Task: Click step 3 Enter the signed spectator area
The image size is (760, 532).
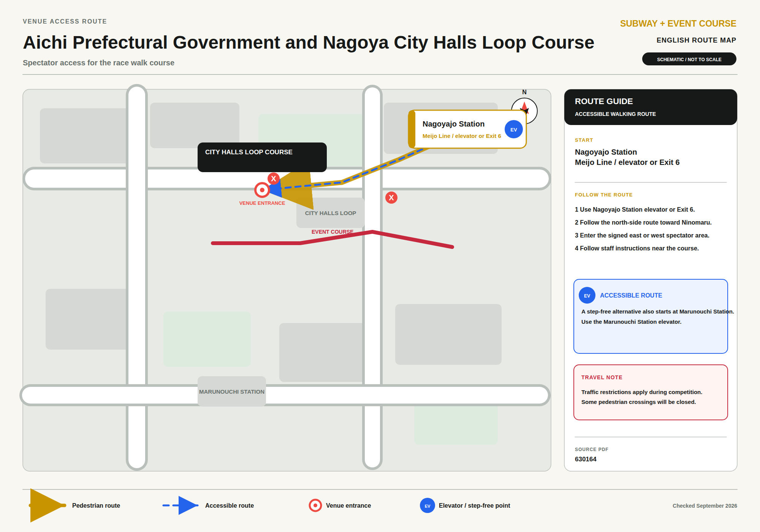Action: click(x=642, y=235)
